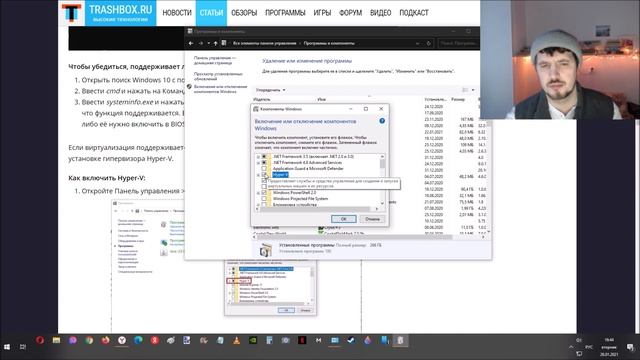Go up one level in Control Panel

pos(216,43)
